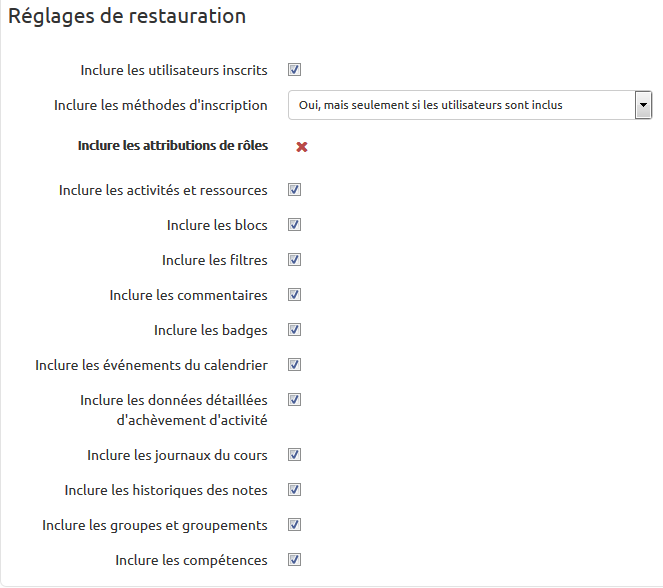Uncheck 'Inclure les commentaires' box

pos(295,295)
